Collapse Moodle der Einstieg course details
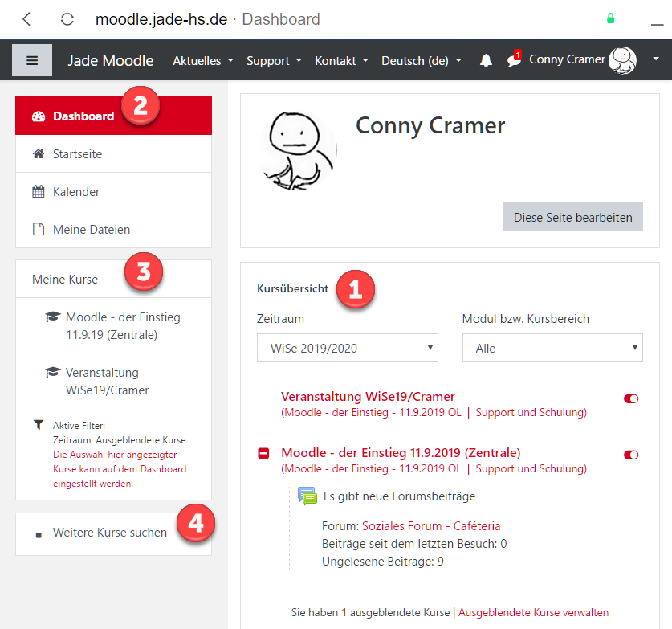672x629 pixels. tap(263, 453)
